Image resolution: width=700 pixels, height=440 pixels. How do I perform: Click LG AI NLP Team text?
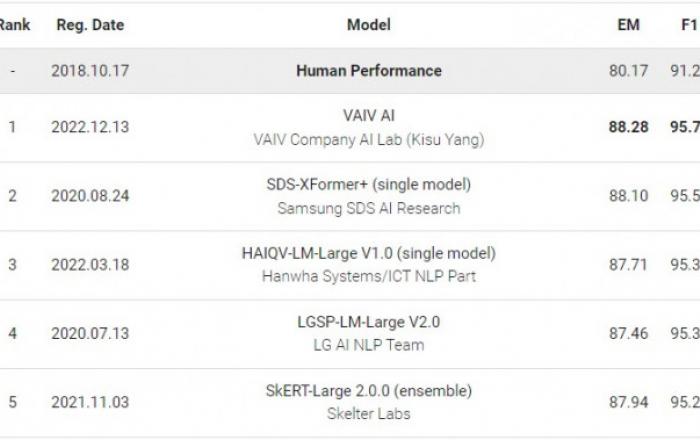[x=368, y=345]
